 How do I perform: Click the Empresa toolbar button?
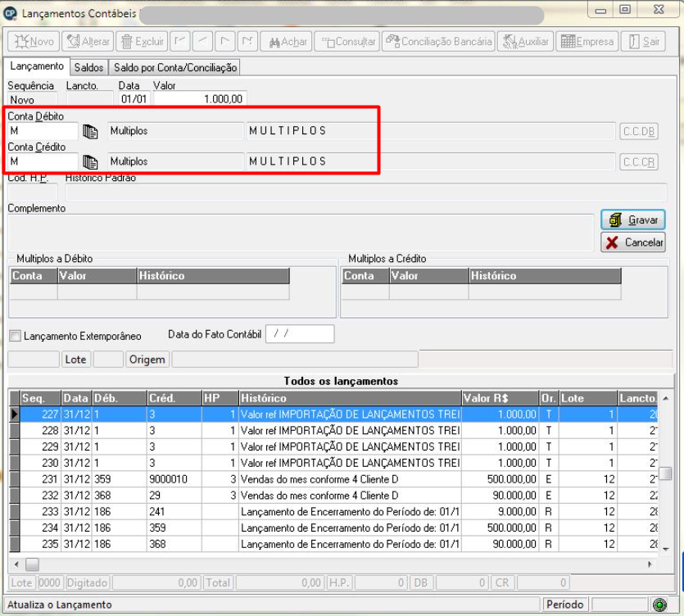(x=587, y=42)
